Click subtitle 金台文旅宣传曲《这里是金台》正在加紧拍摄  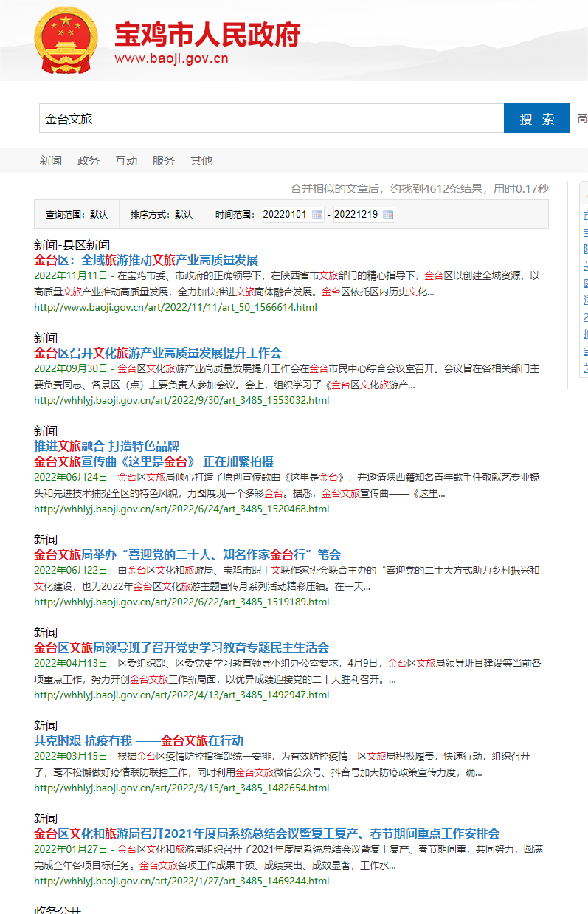[153, 461]
